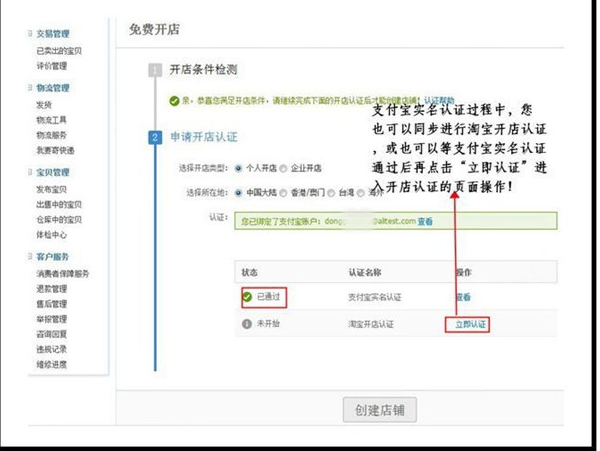The image size is (600, 451).
Task: Click the 认证帮助 link
Action: click(439, 100)
